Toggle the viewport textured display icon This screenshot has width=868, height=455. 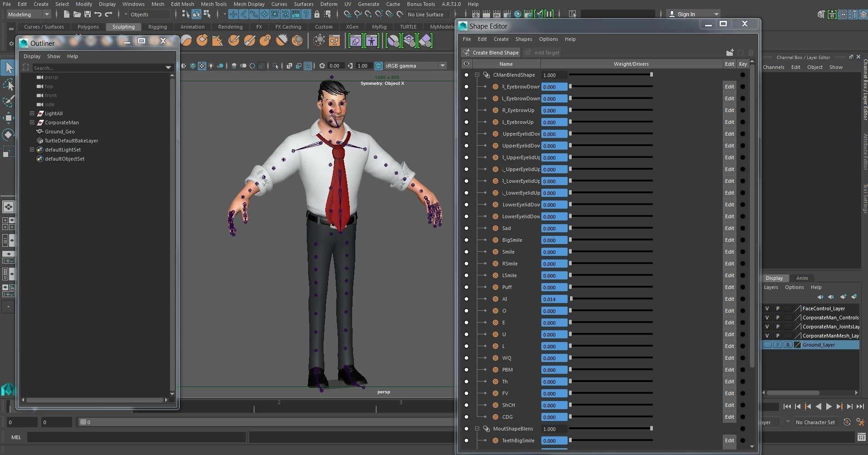pyautogui.click(x=202, y=66)
